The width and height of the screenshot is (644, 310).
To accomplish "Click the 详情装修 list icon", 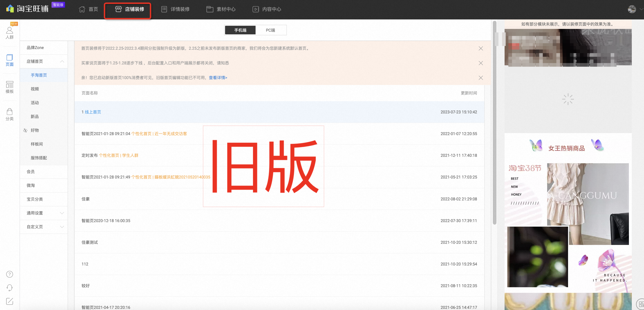I will coord(164,9).
